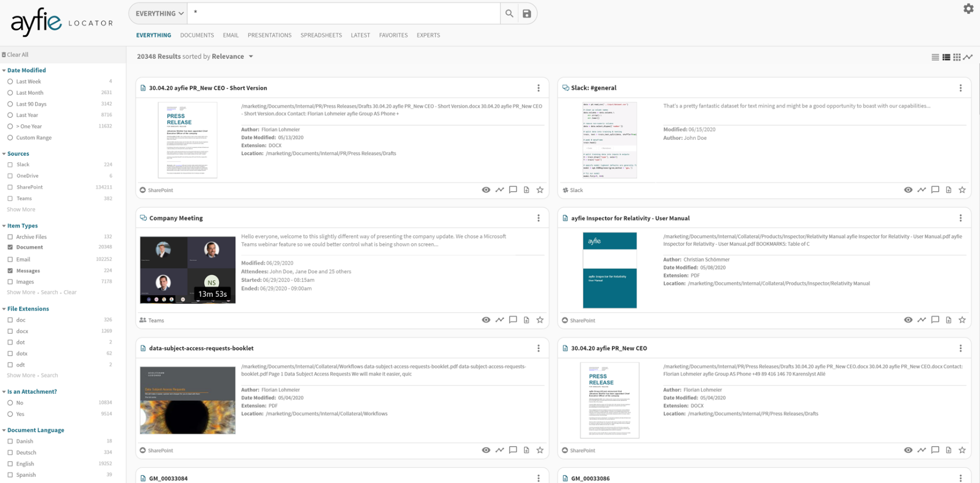Uncheck the Messages item type filter
The width and height of the screenshot is (980, 483).
click(10, 271)
